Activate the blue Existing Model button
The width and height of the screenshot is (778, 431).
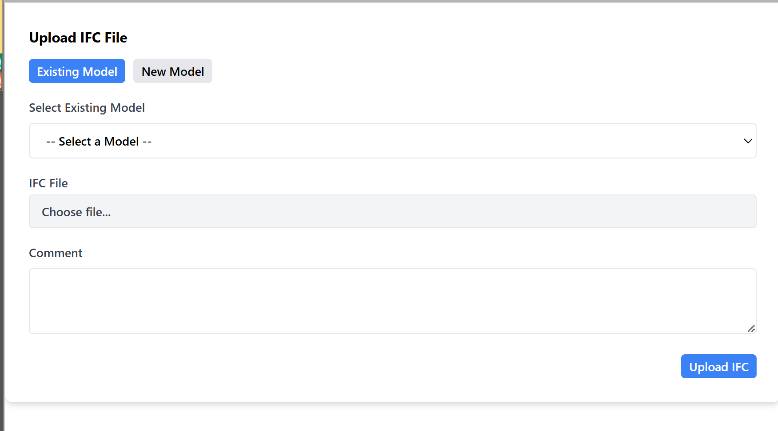click(x=77, y=72)
